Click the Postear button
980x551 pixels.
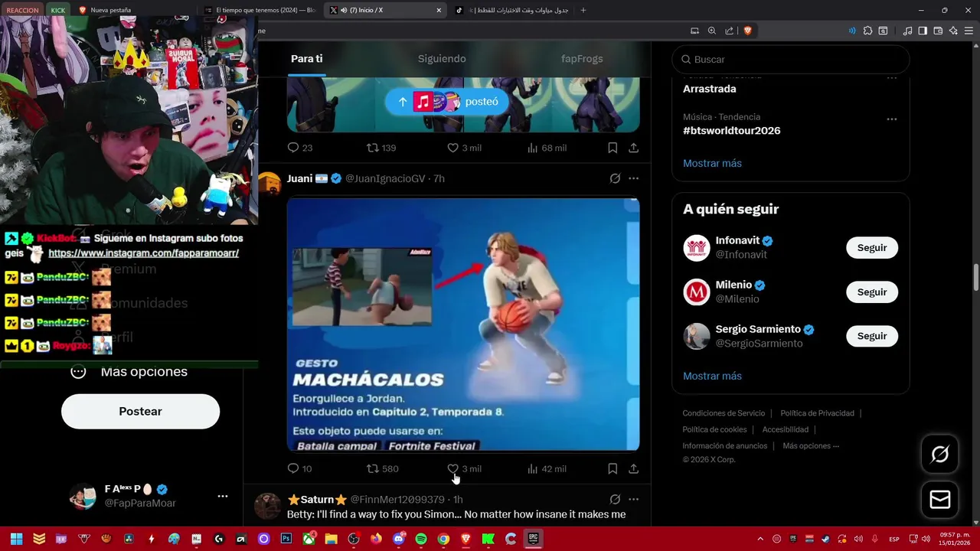click(140, 412)
